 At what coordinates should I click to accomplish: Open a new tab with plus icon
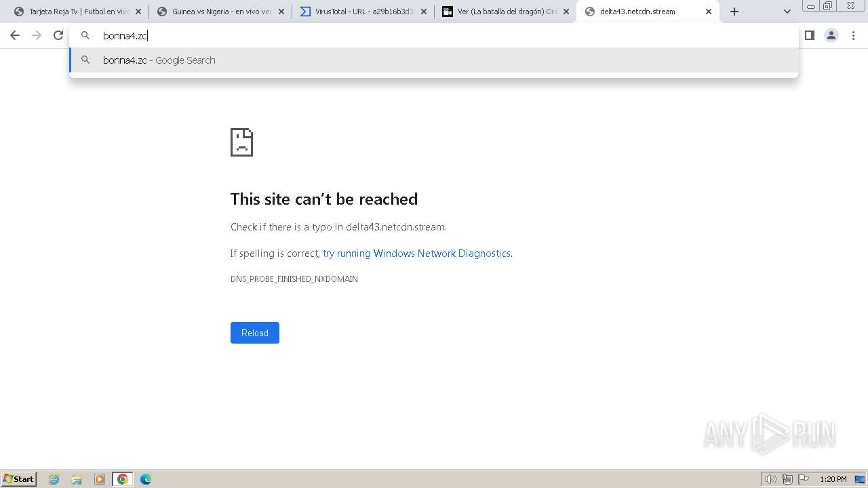coord(734,12)
